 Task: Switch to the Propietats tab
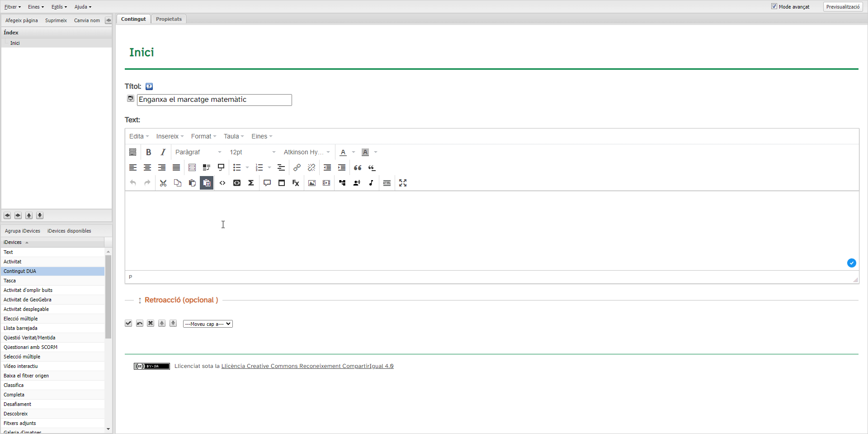169,19
